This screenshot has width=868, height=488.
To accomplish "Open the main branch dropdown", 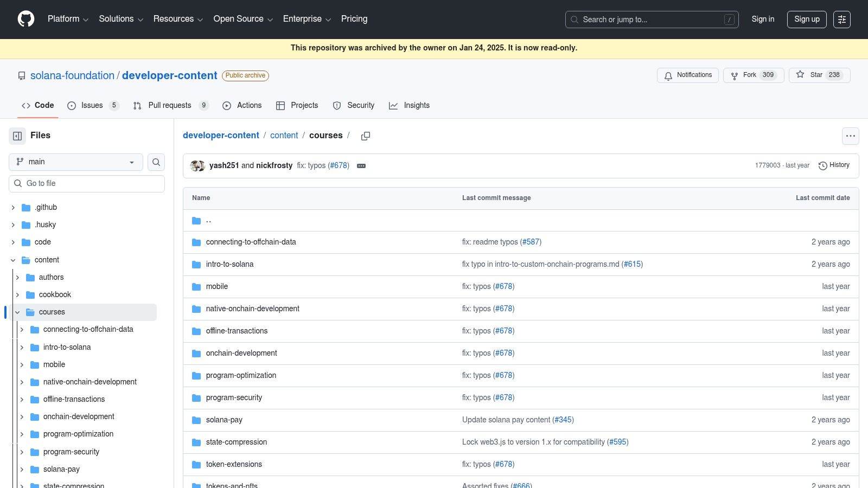I will tap(76, 162).
